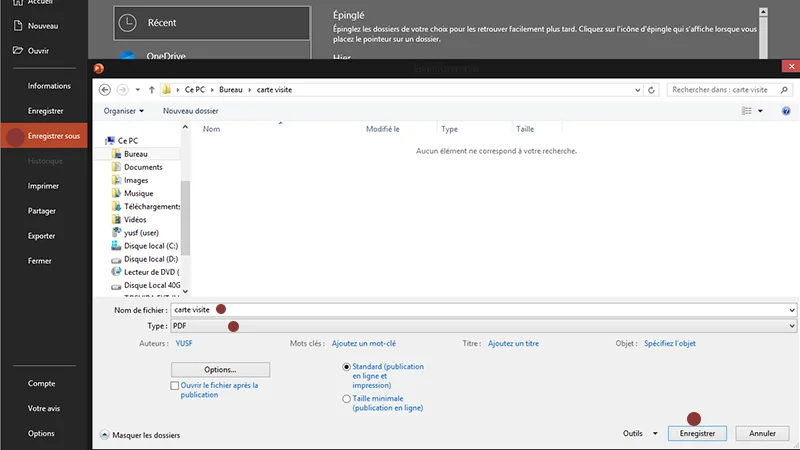This screenshot has width=800, height=450.
Task: Select Téléchargements in the folder tree
Action: [x=152, y=207]
